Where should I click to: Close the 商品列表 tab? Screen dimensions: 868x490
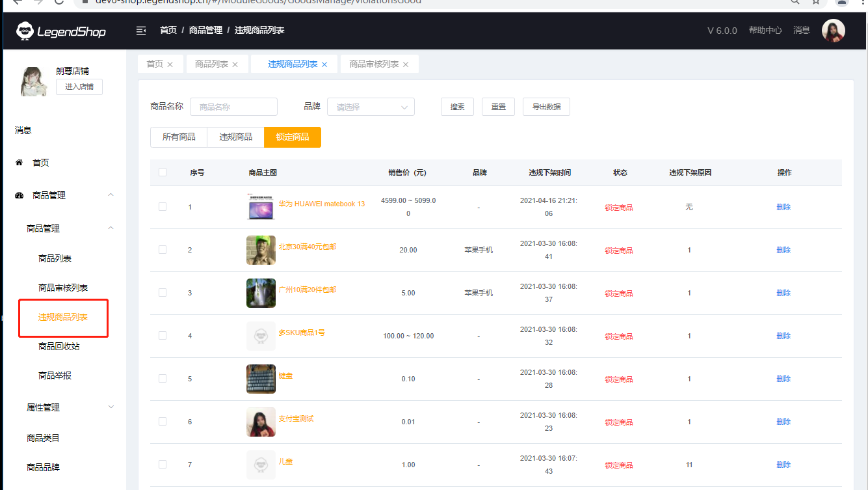[235, 64]
